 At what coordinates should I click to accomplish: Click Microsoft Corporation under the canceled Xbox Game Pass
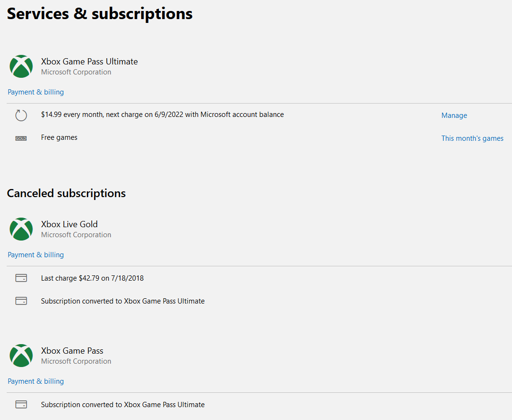[76, 361]
